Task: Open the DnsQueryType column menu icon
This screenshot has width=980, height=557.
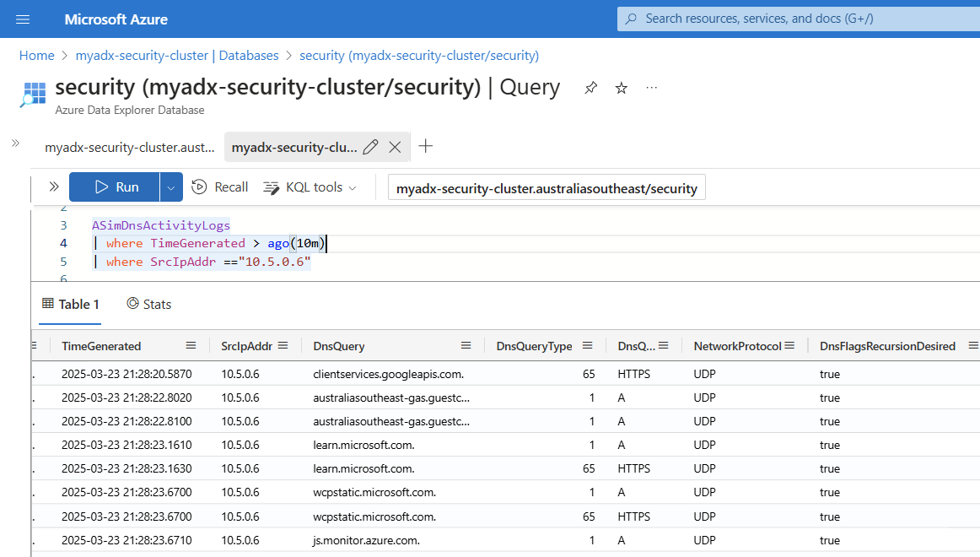Action: pyautogui.click(x=587, y=346)
